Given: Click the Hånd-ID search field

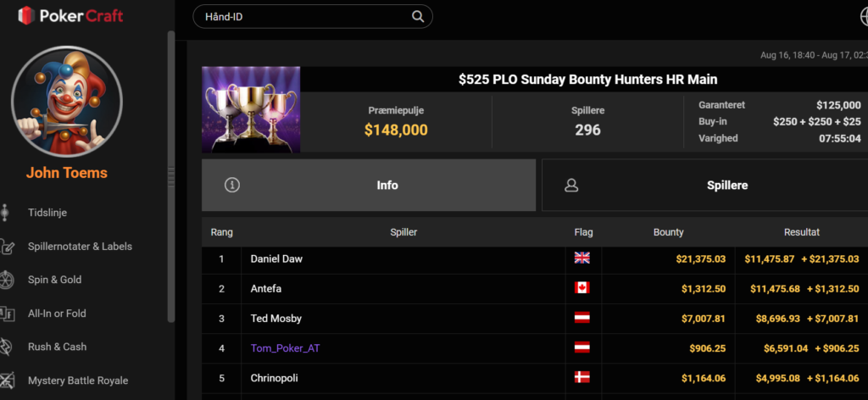Looking at the screenshot, I should (x=312, y=17).
